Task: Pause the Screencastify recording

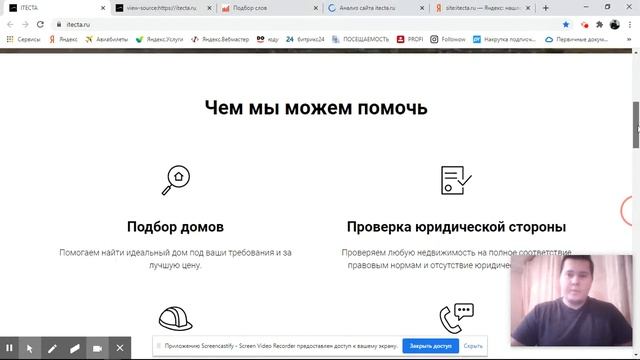Action: click(9, 348)
